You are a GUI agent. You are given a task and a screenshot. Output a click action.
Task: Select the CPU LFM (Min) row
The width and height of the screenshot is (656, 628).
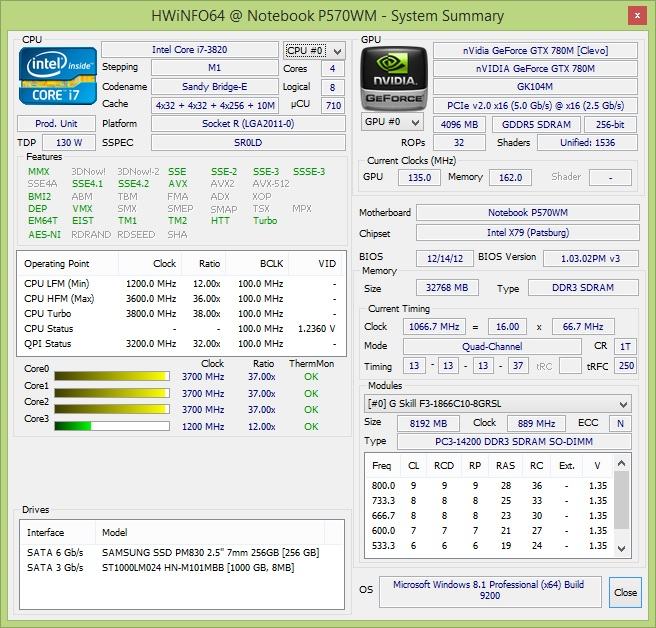(x=181, y=283)
